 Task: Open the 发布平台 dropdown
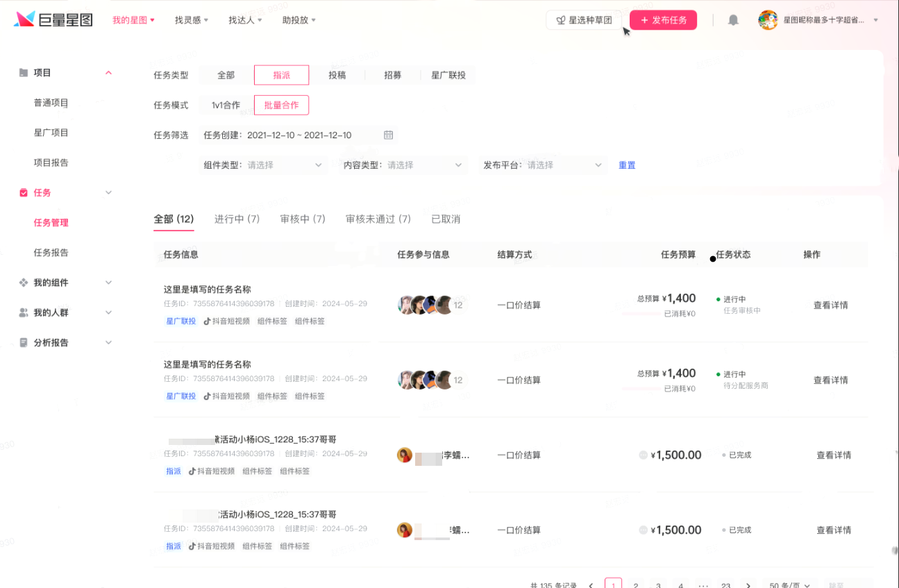coord(544,165)
